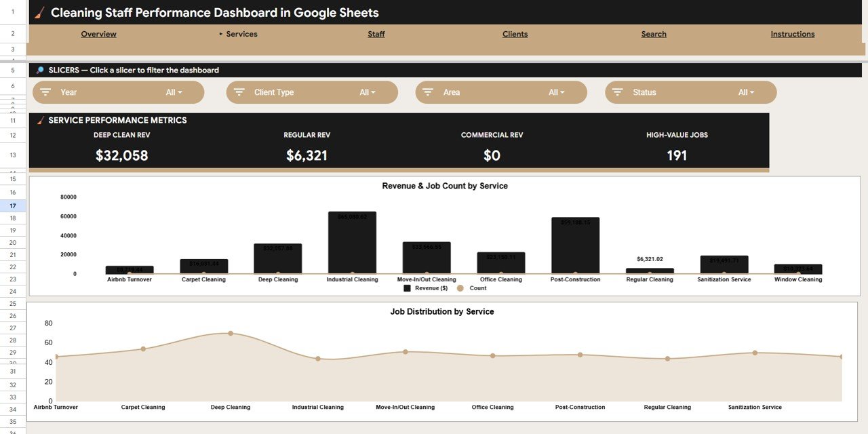Click 'Revenue & Job Count by Service' chart title
Screen dimensions: 868x434
click(445, 186)
